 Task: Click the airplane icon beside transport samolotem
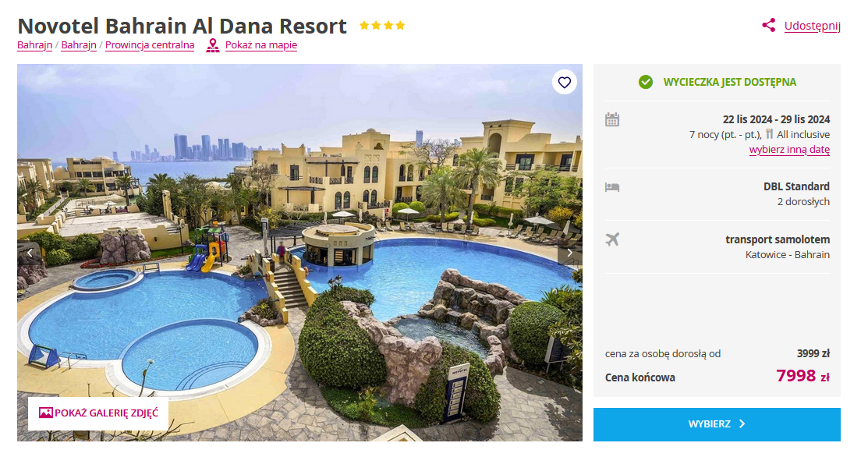611,239
